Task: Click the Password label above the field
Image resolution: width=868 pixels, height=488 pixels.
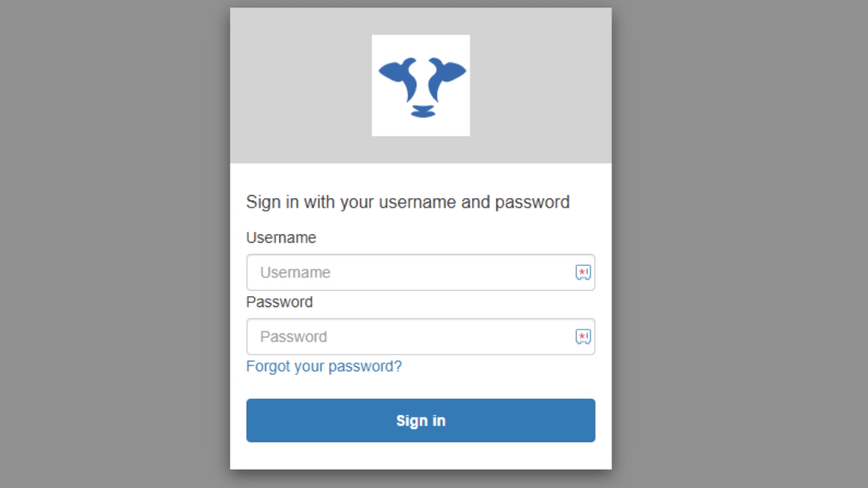Action: pyautogui.click(x=279, y=302)
